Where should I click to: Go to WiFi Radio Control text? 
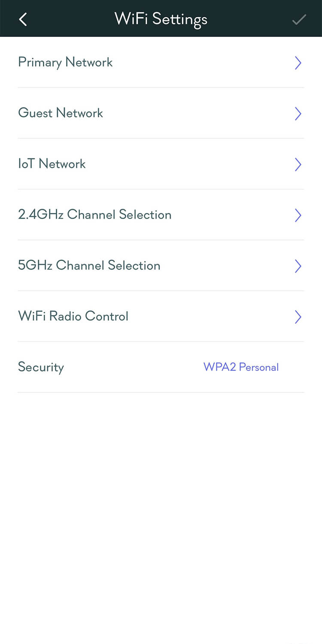73,316
